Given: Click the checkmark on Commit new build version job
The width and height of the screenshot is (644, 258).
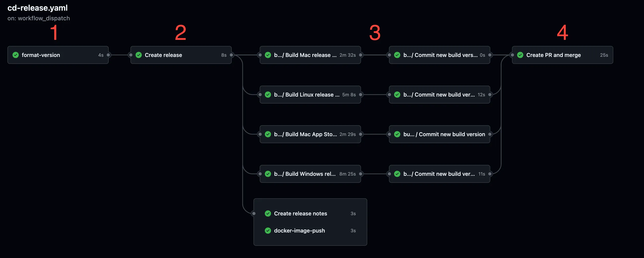Looking at the screenshot, I should (x=397, y=134).
